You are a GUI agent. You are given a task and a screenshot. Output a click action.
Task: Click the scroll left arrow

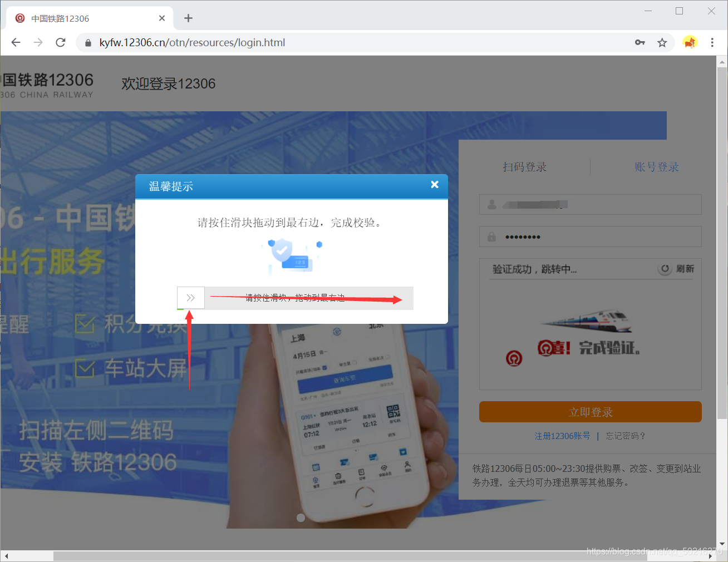coord(6,556)
